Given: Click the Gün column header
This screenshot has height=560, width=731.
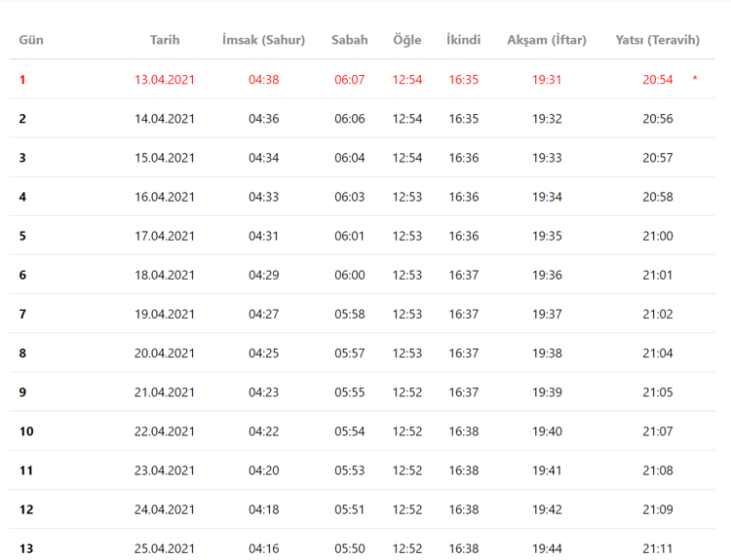Looking at the screenshot, I should (31, 40).
